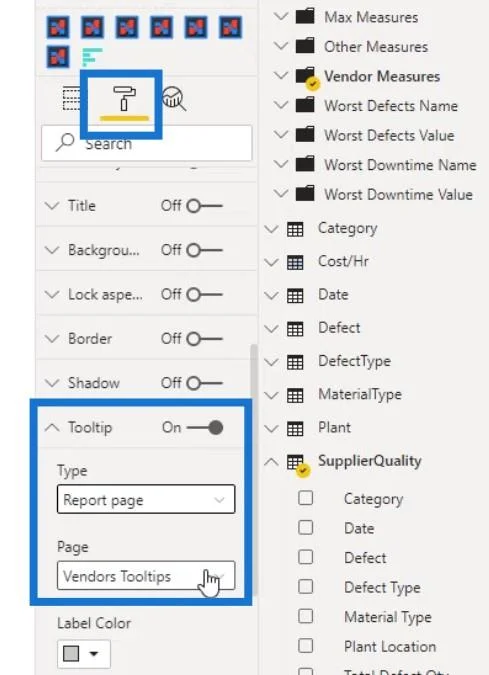
Task: Turn off the Tooltip toggle
Action: click(205, 427)
